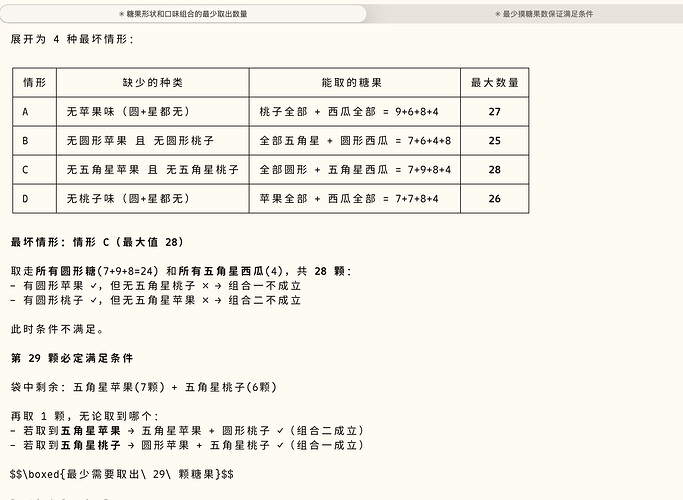The width and height of the screenshot is (683, 500).
Task: Switch to the 糖果形状和口味组合的最少取出数量 tab
Action: [x=183, y=14]
